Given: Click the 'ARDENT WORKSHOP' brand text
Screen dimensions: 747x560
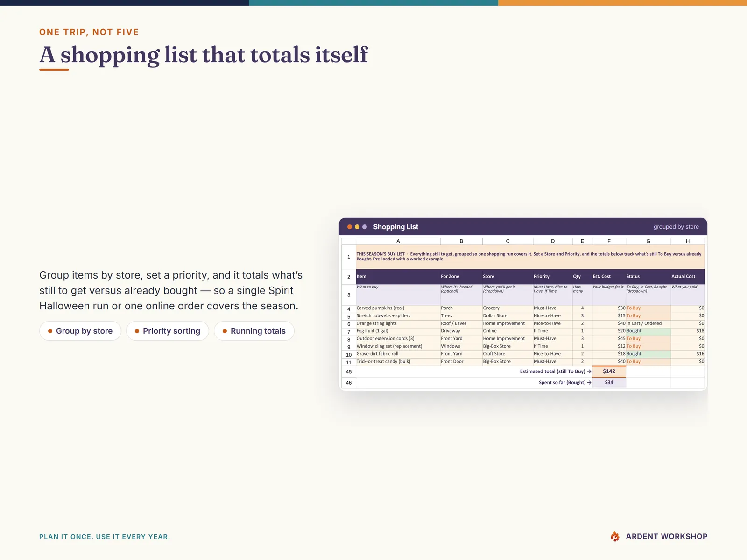Looking at the screenshot, I should (x=666, y=536).
